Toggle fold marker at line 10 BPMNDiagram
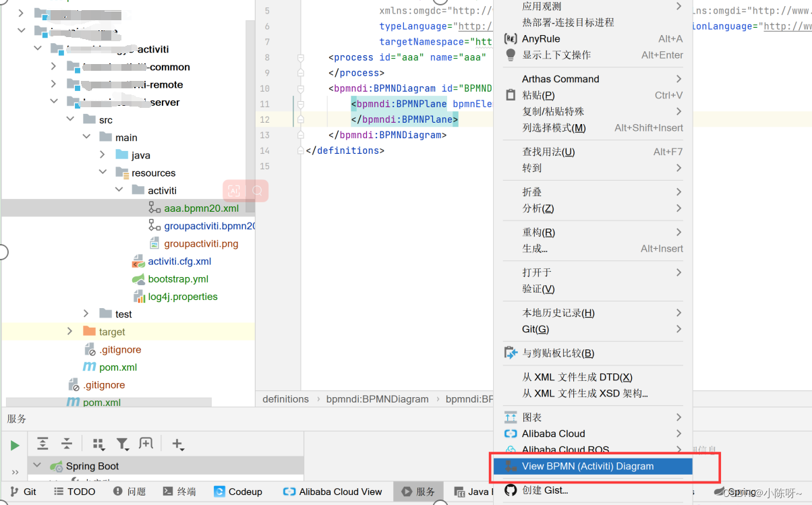This screenshot has height=505, width=812. (x=301, y=88)
